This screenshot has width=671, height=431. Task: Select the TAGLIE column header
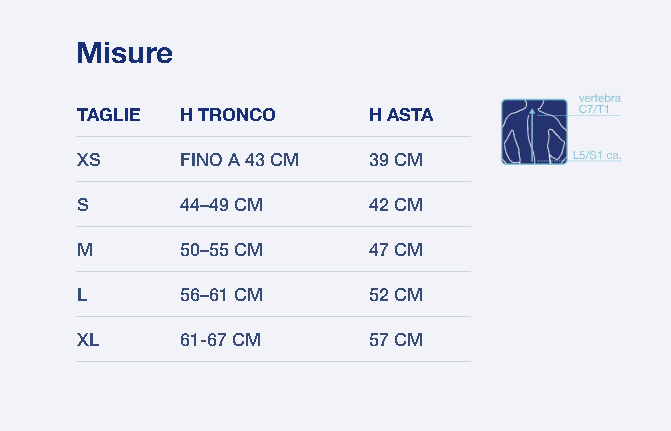pos(109,115)
